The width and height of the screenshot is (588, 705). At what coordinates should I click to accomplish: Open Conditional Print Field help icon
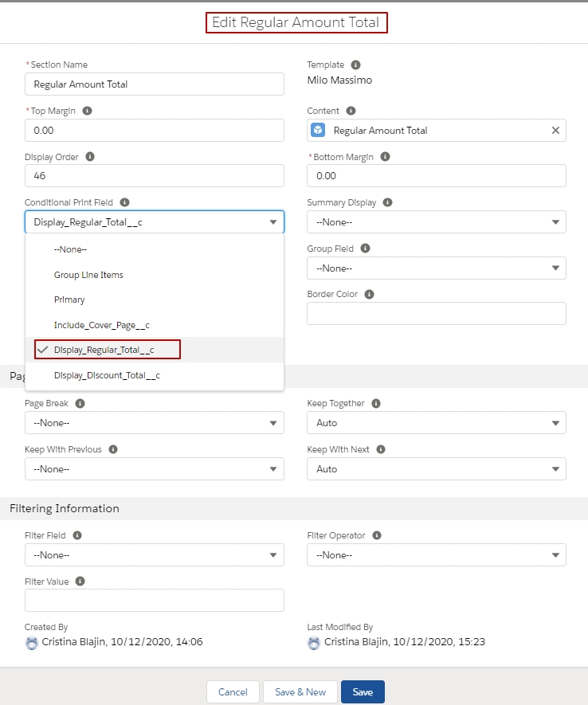(125, 202)
